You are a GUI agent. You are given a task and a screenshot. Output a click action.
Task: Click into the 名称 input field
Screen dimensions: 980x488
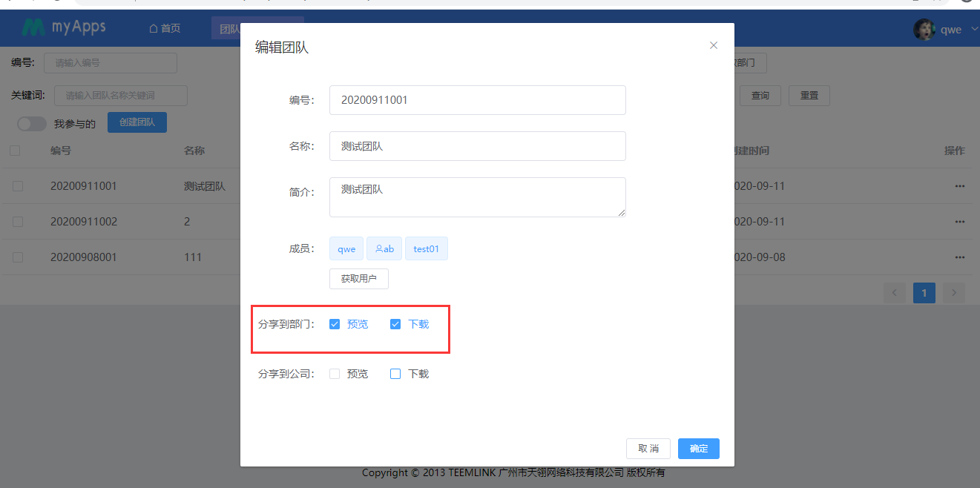tap(477, 146)
